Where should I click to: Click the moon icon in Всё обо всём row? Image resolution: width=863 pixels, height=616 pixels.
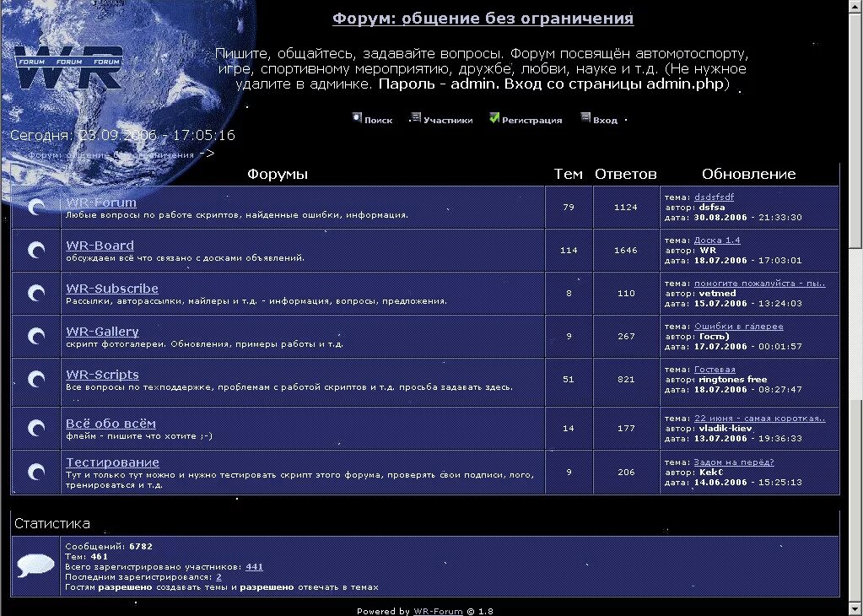coord(36,429)
